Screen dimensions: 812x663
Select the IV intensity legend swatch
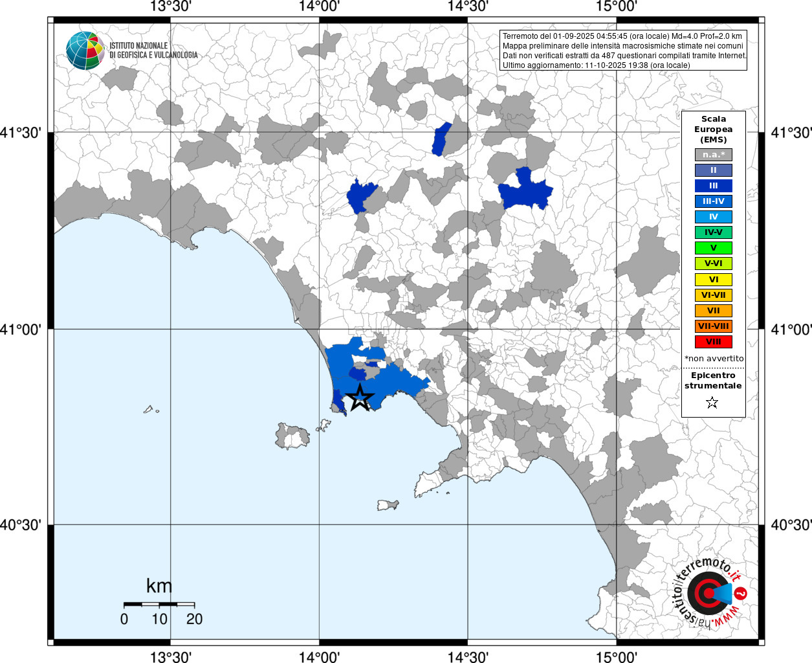(714, 217)
